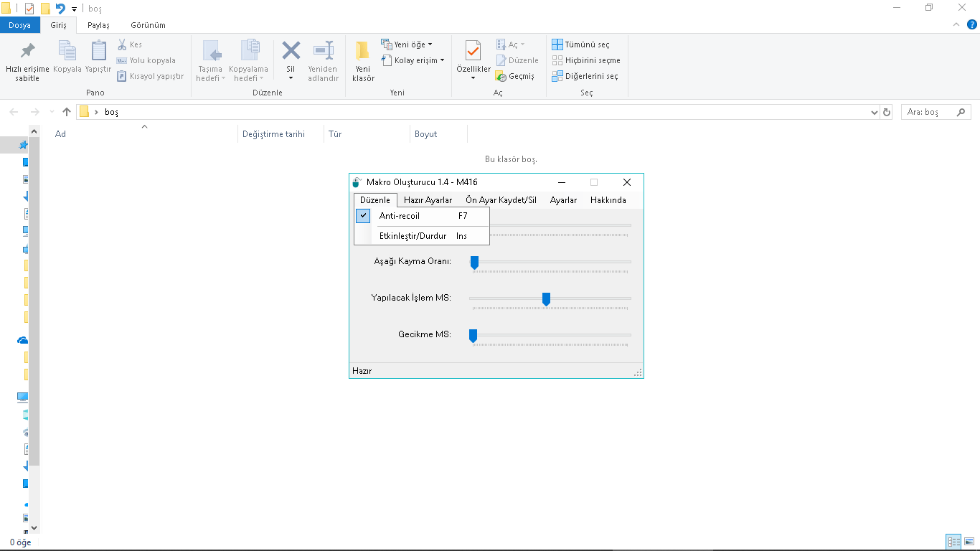
Task: Click Kısayol yapıştır in the ribbon
Action: click(150, 76)
